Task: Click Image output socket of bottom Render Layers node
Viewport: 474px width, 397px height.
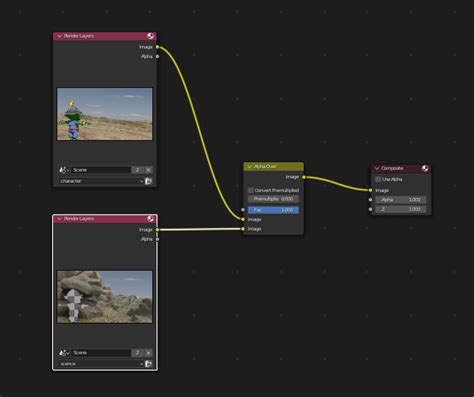Action: click(157, 230)
